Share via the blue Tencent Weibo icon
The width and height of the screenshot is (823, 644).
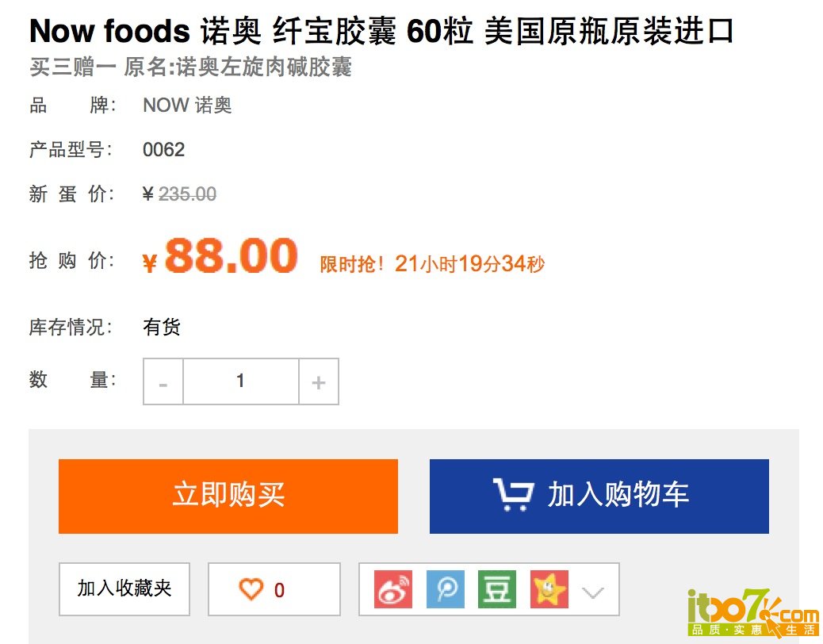click(445, 589)
